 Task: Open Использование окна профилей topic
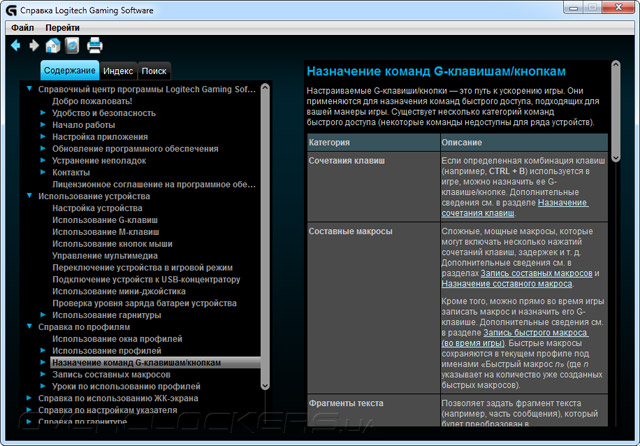[x=117, y=339]
